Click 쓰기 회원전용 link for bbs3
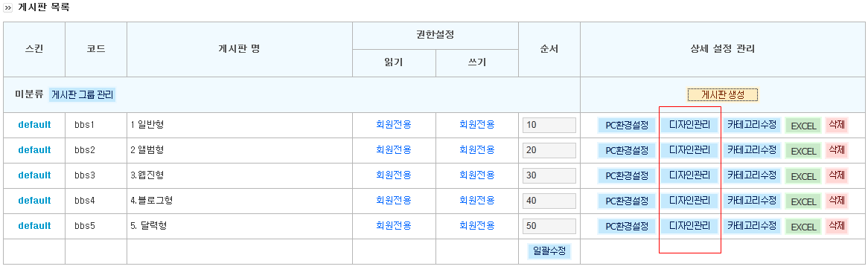 tap(477, 175)
